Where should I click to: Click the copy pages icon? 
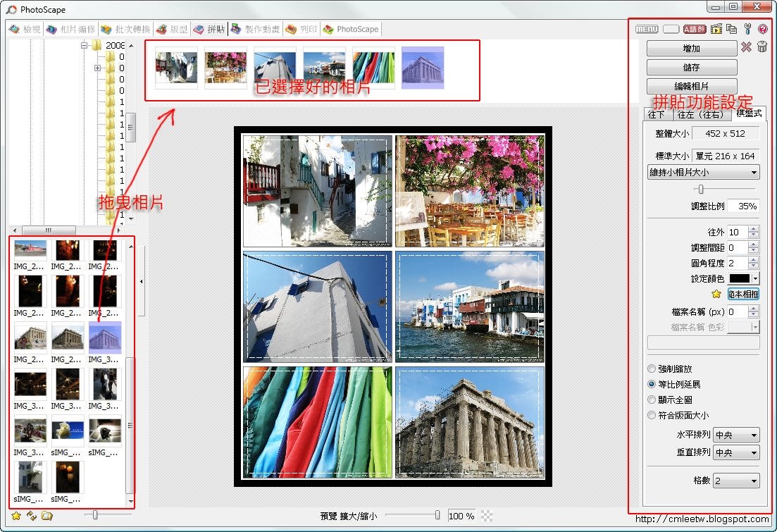pos(731,29)
